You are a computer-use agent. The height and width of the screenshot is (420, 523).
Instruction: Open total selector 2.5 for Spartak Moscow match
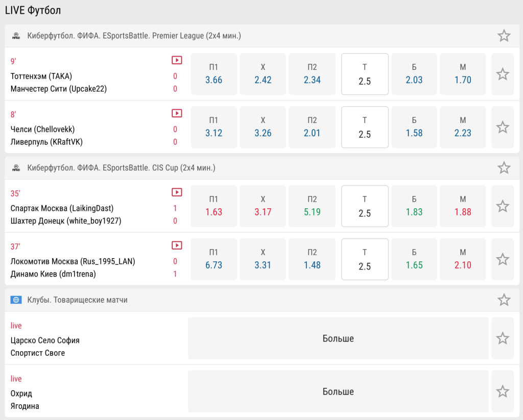[365, 206]
